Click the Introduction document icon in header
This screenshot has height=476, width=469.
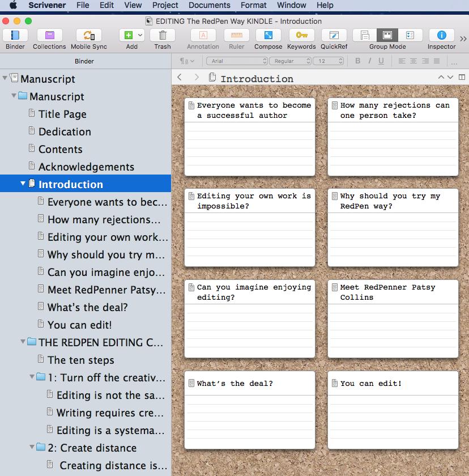click(x=212, y=78)
